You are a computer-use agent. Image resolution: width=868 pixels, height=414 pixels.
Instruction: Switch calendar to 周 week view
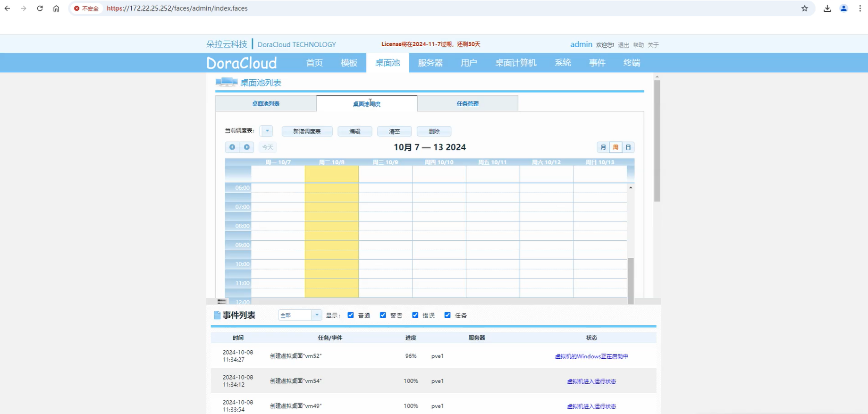tap(615, 147)
